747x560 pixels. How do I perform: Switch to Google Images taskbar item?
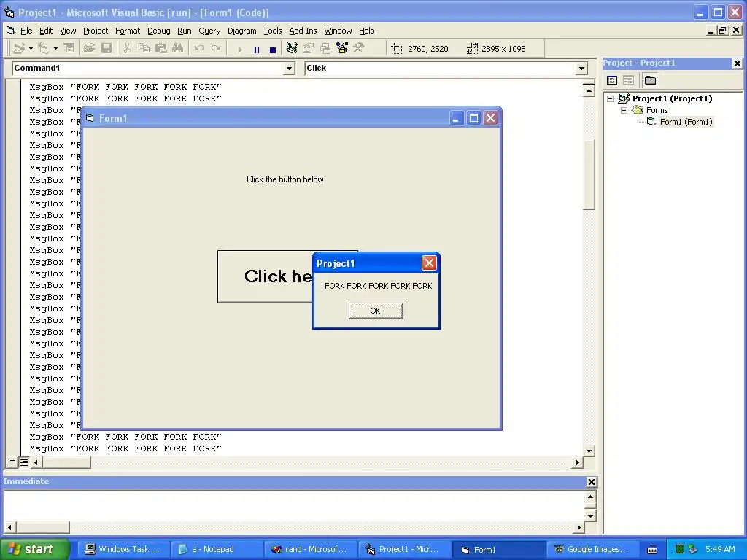(592, 549)
